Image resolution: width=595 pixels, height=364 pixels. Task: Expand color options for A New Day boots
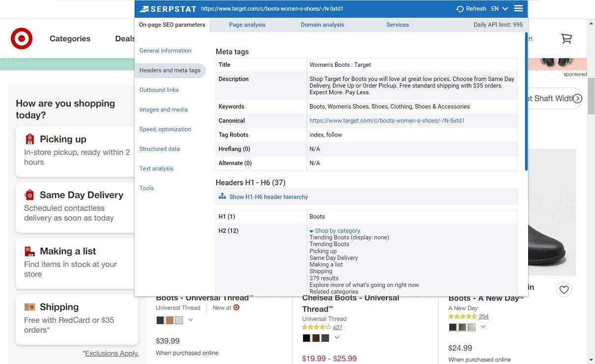(x=483, y=327)
